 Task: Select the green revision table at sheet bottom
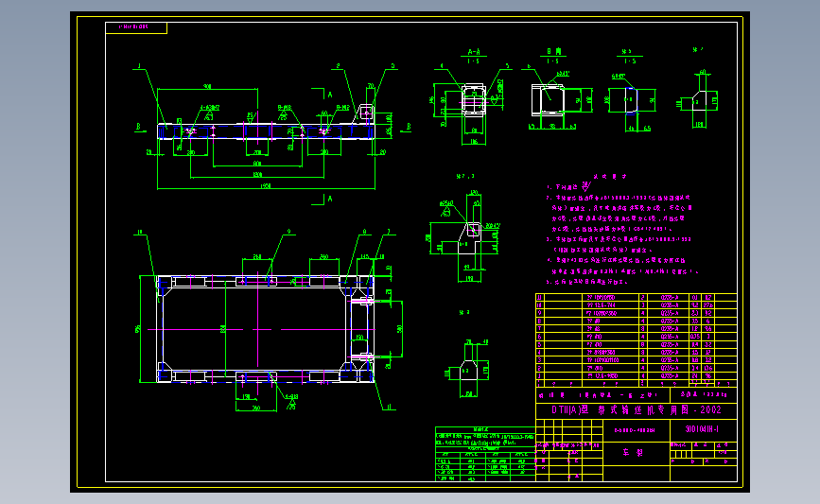point(485,454)
